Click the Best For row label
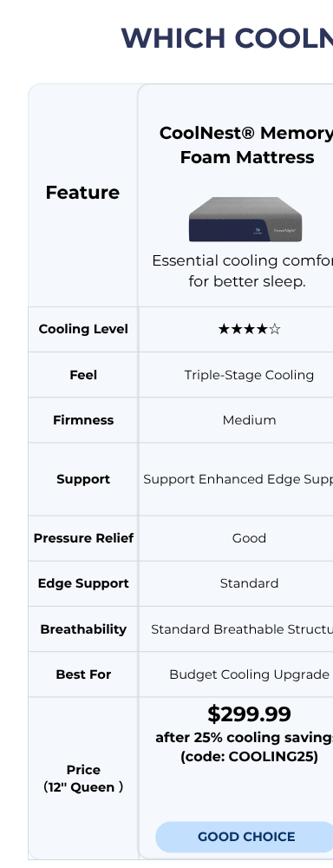This screenshot has width=333, height=868. point(83,674)
